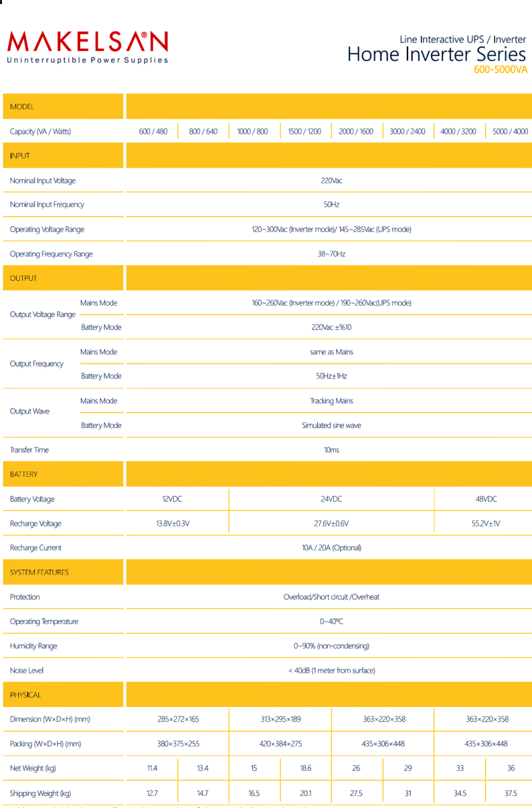Select the '313×295×189' dimension cell
The width and height of the screenshot is (532, 808).
pyautogui.click(x=280, y=719)
